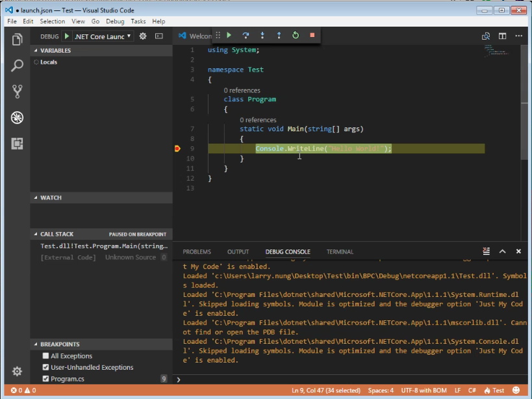Change indentation via Spaces: 4
The height and width of the screenshot is (399, 532).
coord(381,390)
